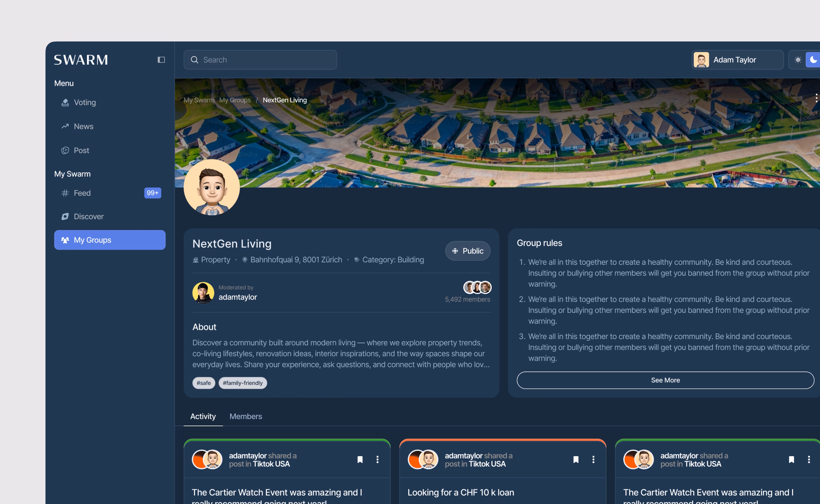Viewport: 820px width, 504px height.
Task: Open My Swarm breadcrumb link
Action: pos(199,100)
